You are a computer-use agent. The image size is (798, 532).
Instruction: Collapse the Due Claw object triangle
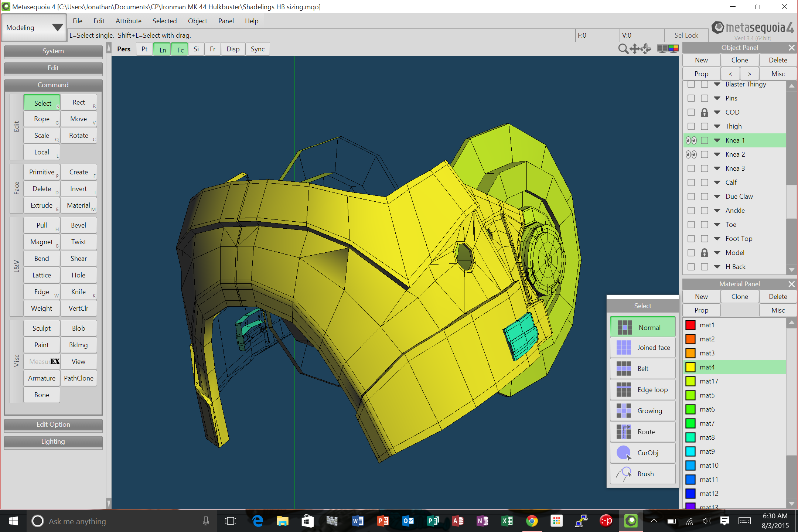click(717, 197)
